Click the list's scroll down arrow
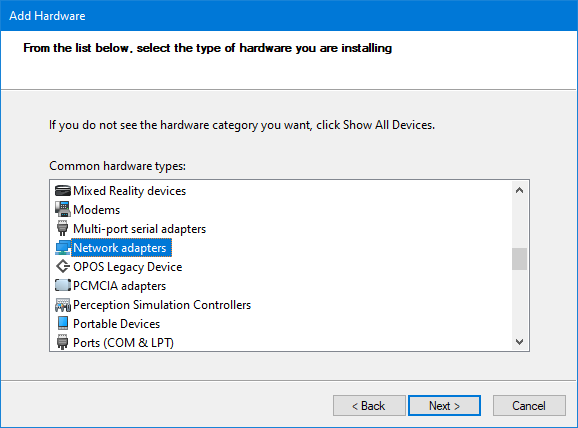The height and width of the screenshot is (428, 578). pos(519,342)
